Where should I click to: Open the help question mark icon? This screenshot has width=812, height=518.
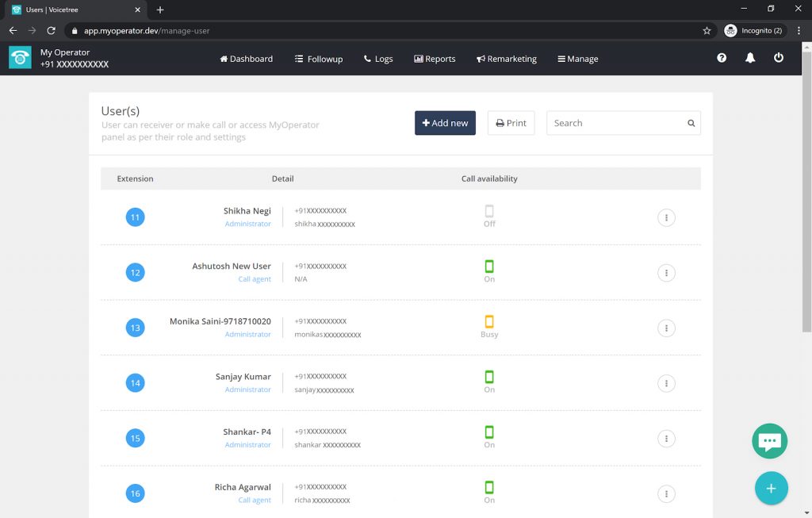[721, 58]
